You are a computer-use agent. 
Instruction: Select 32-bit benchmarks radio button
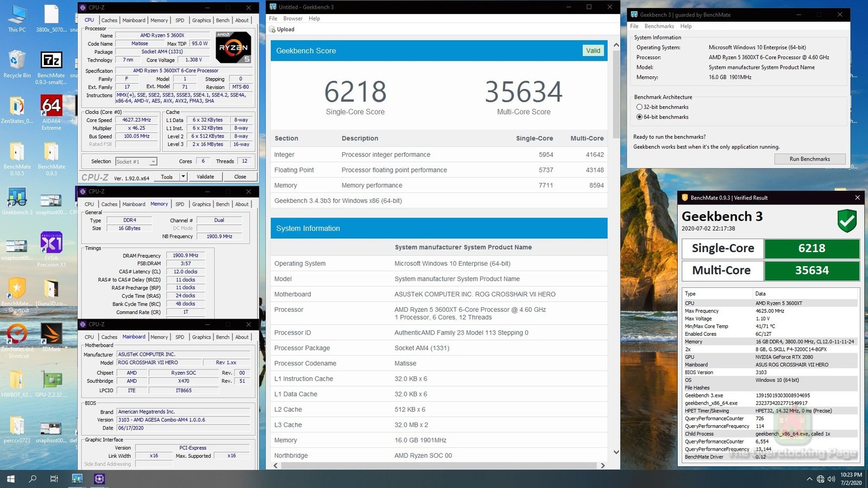[639, 107]
